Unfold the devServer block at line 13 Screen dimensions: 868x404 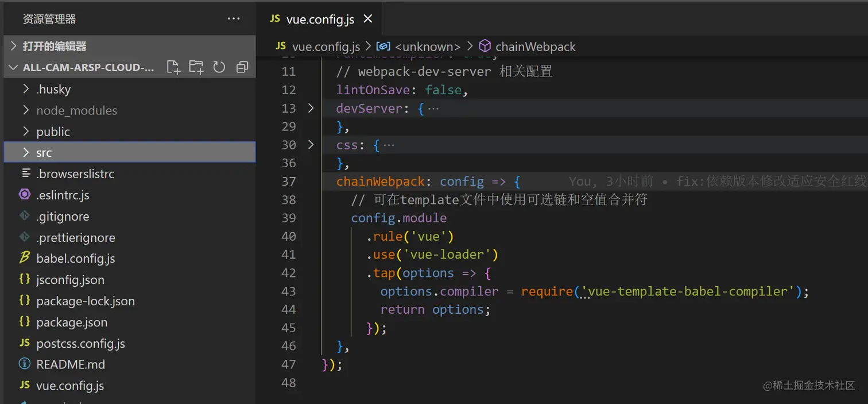(311, 107)
